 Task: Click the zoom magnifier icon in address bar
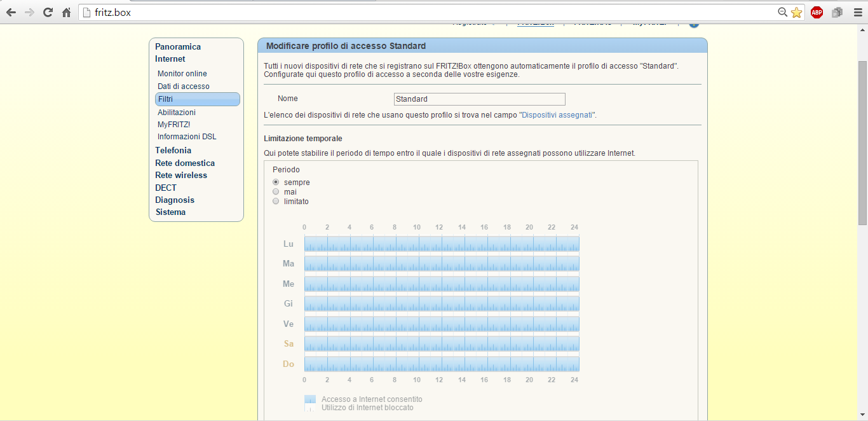[783, 12]
